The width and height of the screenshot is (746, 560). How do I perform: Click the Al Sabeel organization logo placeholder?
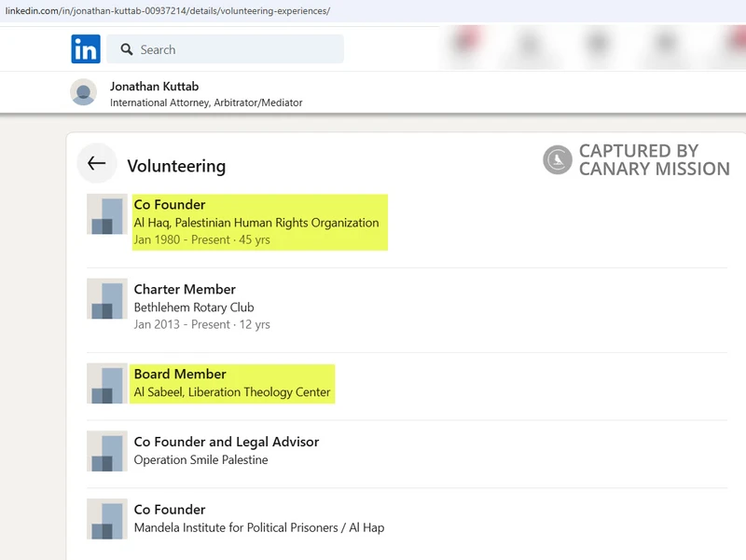(107, 383)
